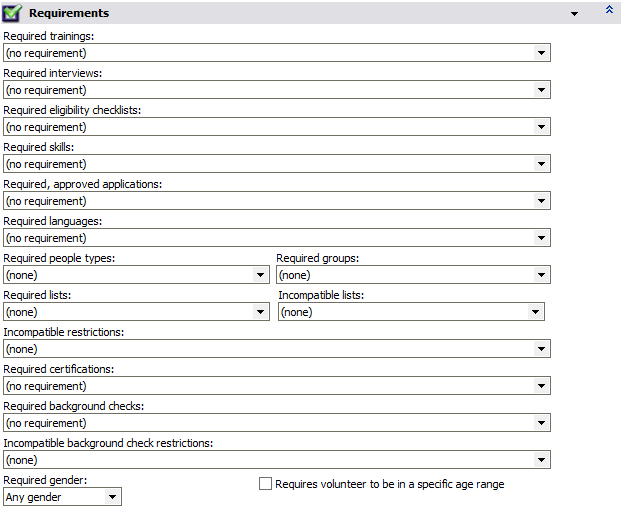Open the Required languages dropdown

(541, 238)
